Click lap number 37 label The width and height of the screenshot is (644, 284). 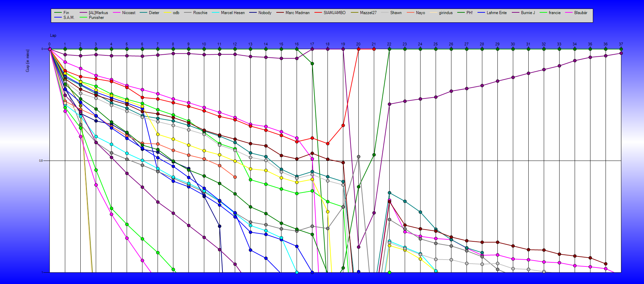click(621, 44)
